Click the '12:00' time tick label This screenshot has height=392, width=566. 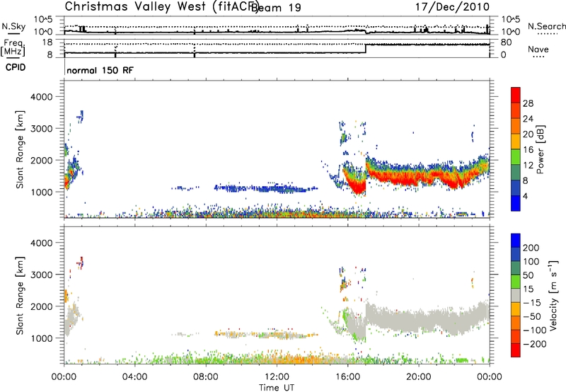[277, 377]
